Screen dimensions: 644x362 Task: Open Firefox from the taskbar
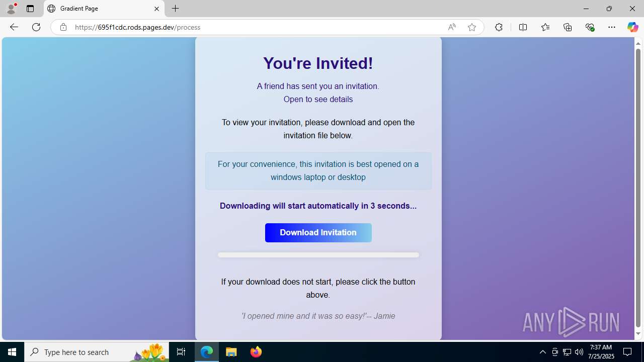click(x=256, y=352)
